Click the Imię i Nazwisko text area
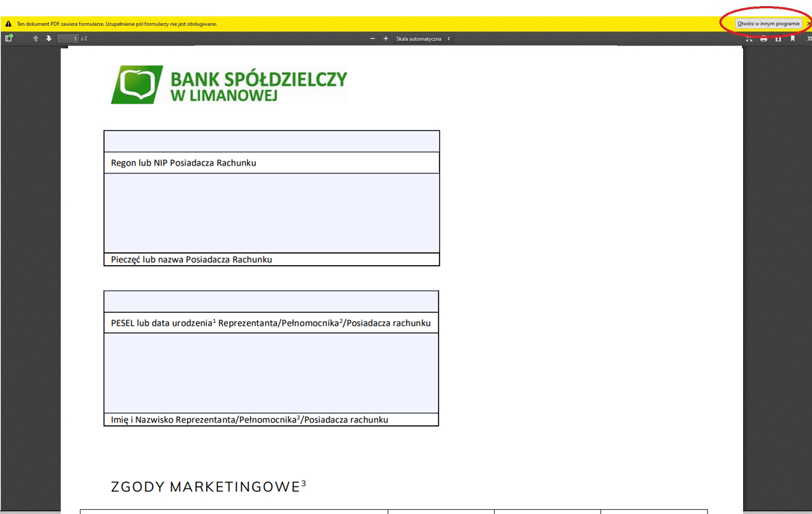The height and width of the screenshot is (514, 812). (x=271, y=372)
